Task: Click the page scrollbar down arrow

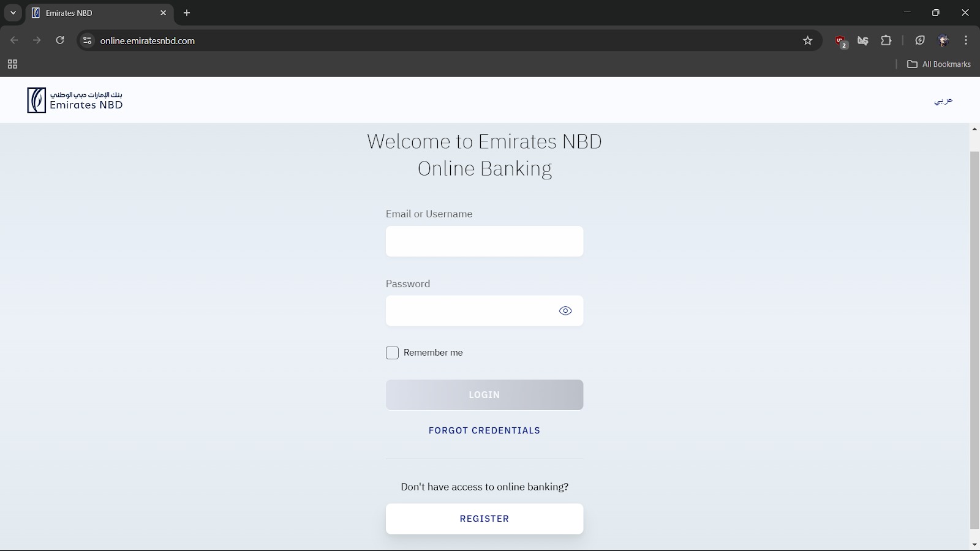Action: (x=974, y=544)
